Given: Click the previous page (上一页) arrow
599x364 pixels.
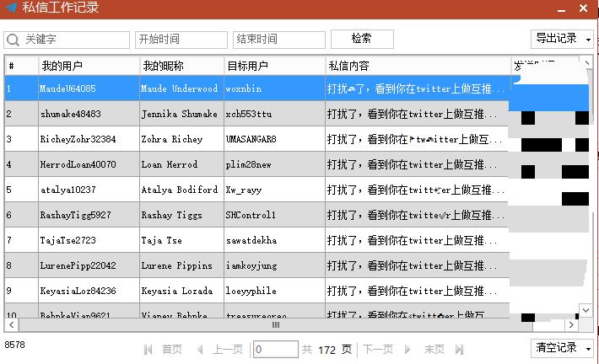Looking at the screenshot, I should click(200, 349).
